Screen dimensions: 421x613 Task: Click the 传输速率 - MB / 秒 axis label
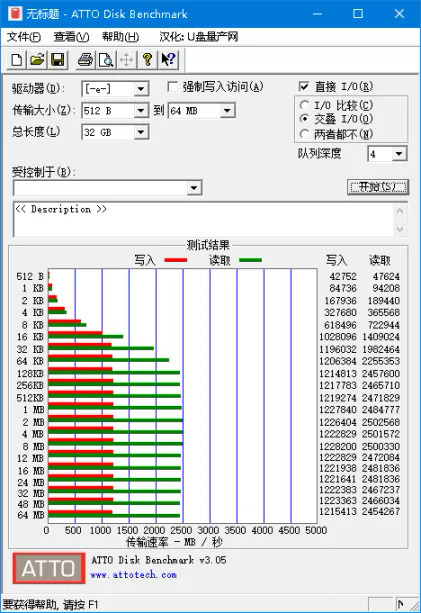(x=174, y=542)
